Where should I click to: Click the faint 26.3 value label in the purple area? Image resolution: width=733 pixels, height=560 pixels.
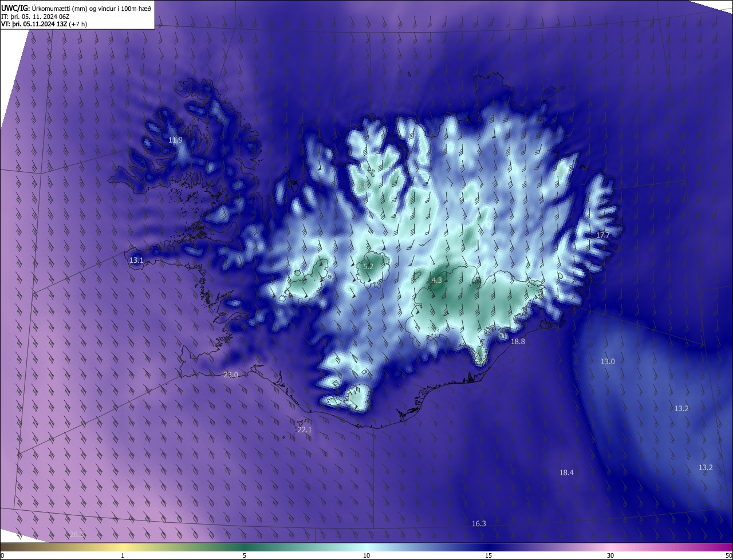pyautogui.click(x=77, y=534)
